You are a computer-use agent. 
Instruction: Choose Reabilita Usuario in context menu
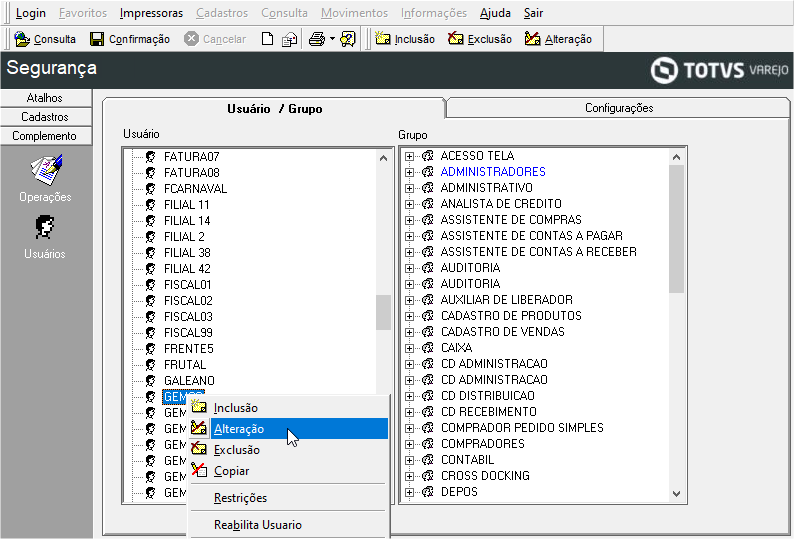(258, 525)
